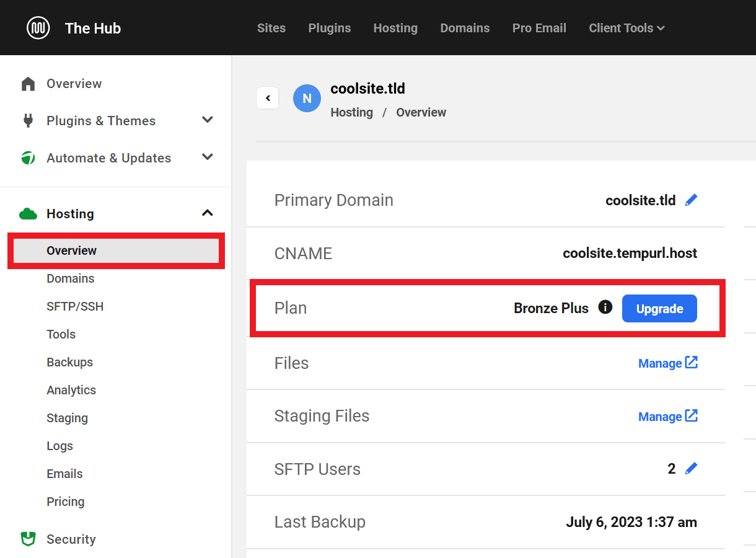Collapse the Hosting section chevron
Image resolution: width=756 pixels, height=558 pixels.
coord(208,213)
